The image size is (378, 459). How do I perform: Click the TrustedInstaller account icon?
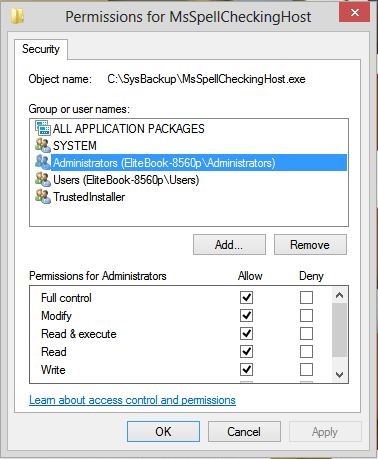pyautogui.click(x=43, y=197)
